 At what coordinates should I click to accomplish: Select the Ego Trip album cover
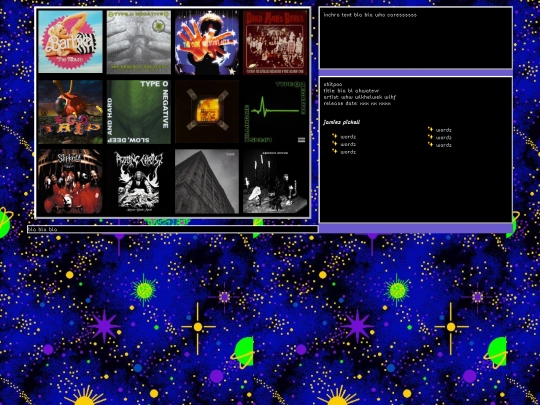[70, 112]
